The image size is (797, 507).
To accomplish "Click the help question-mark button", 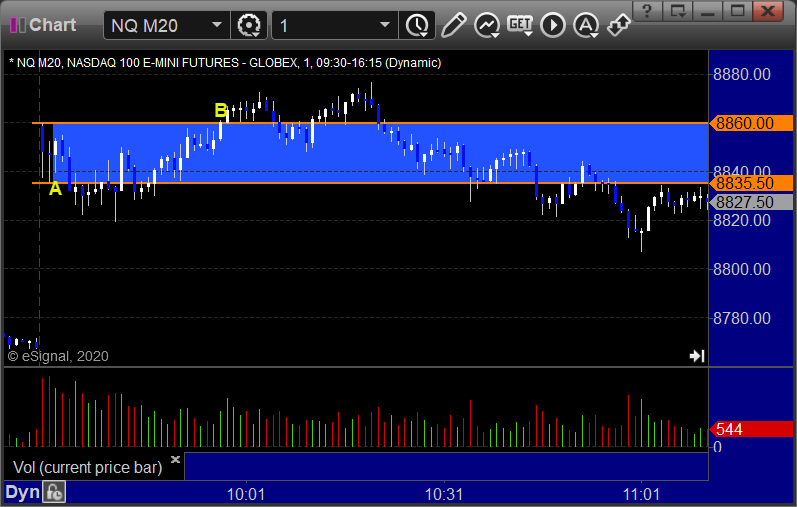I will click(647, 11).
